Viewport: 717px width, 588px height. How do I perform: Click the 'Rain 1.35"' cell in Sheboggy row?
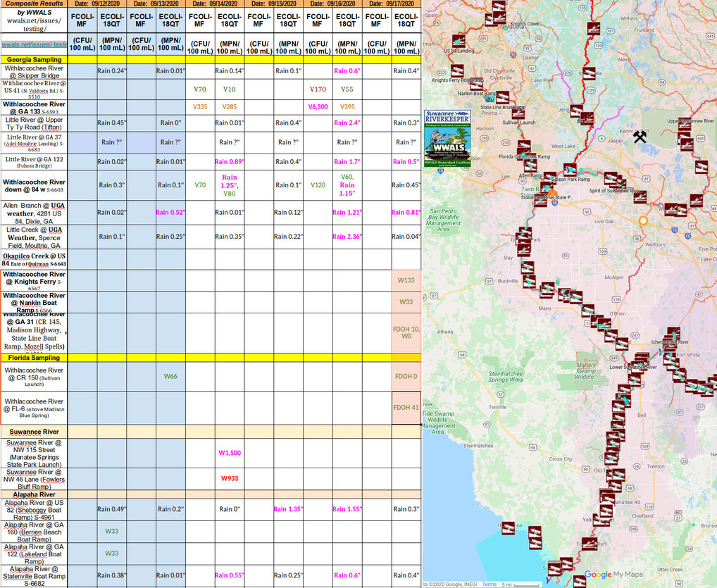click(x=289, y=509)
